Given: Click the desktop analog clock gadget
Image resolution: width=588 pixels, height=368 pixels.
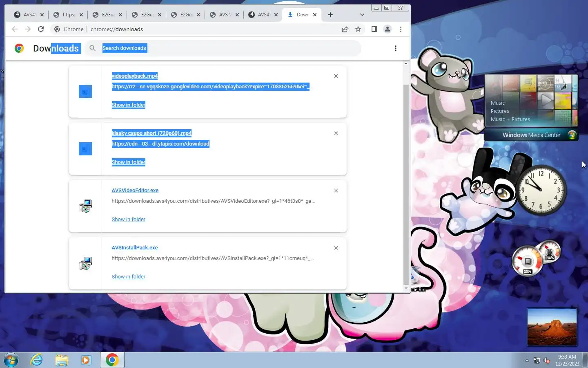Looking at the screenshot, I should (x=541, y=190).
